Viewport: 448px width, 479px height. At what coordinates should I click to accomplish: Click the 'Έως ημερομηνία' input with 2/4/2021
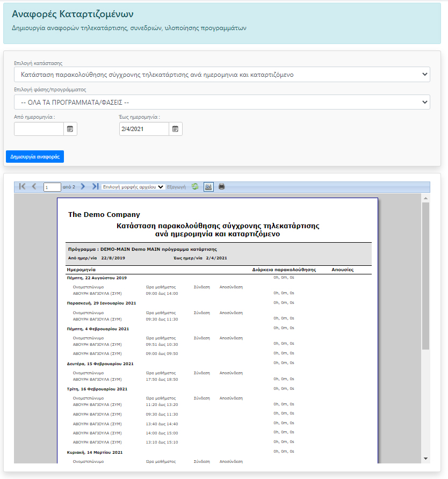point(144,129)
